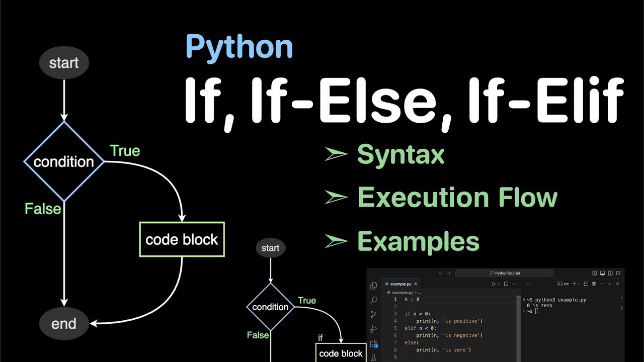This screenshot has width=644, height=362.
Task: Click the large "condition" diamond in the flowchart
Action: pyautogui.click(x=64, y=161)
